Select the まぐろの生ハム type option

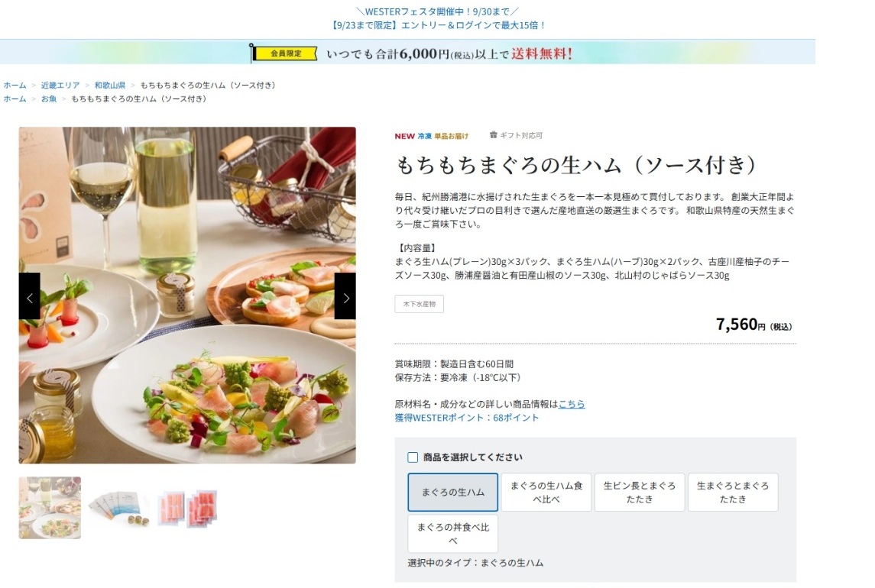point(452,492)
